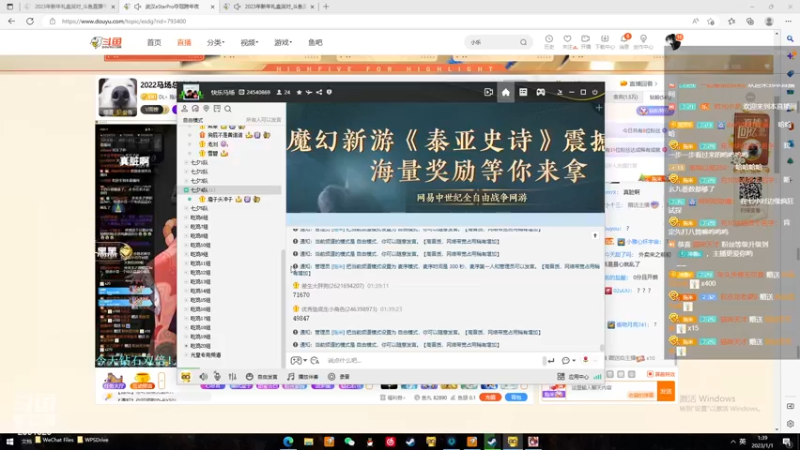Open audio mixer settings icon

[232, 377]
